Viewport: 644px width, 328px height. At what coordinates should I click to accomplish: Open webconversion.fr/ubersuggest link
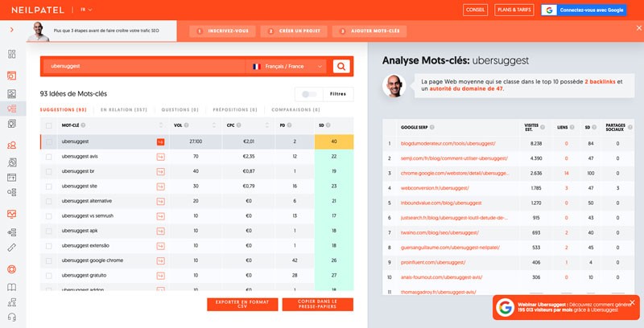pos(435,188)
